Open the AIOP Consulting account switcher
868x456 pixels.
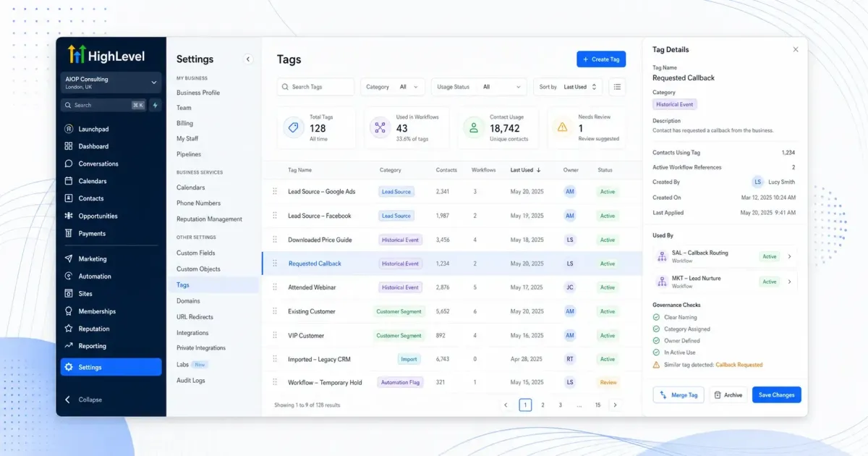(x=111, y=83)
